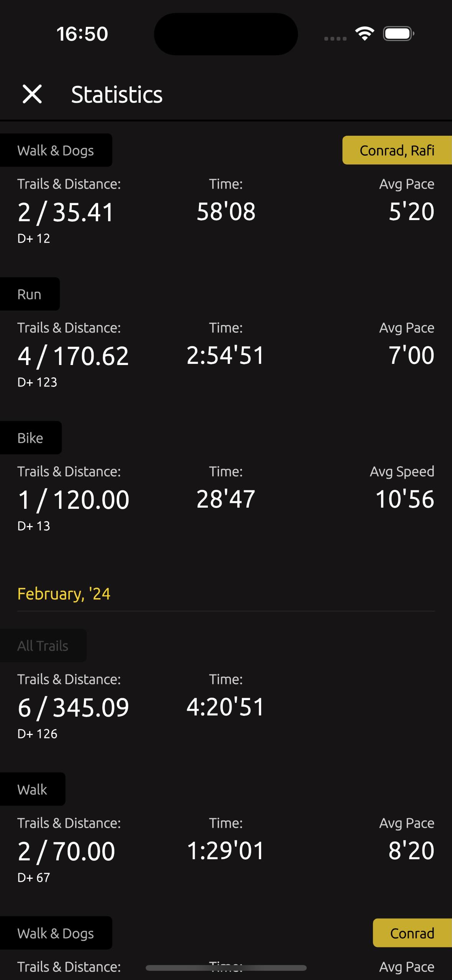Select the All Trails category tag
Viewport: 452px width, 980px height.
(x=43, y=646)
